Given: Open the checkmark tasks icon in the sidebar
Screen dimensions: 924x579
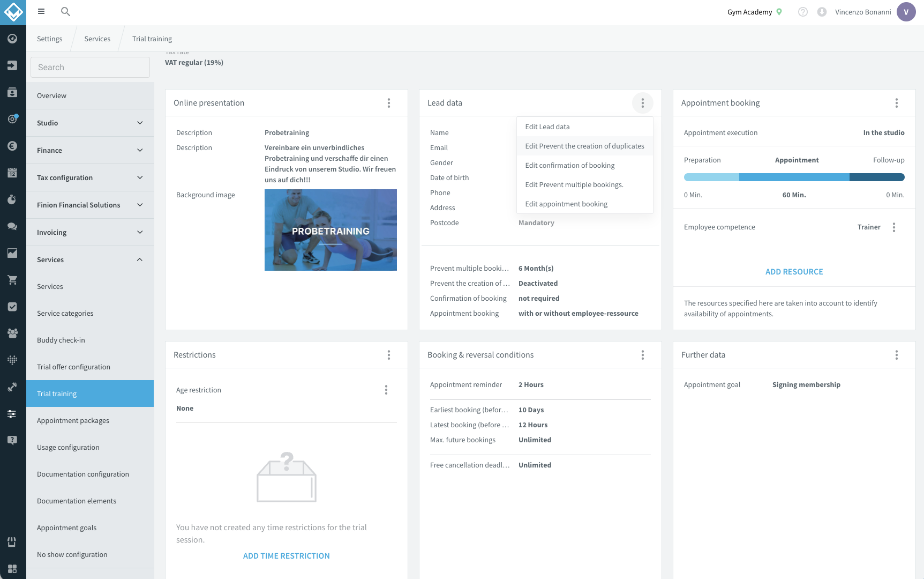Looking at the screenshot, I should click(12, 307).
